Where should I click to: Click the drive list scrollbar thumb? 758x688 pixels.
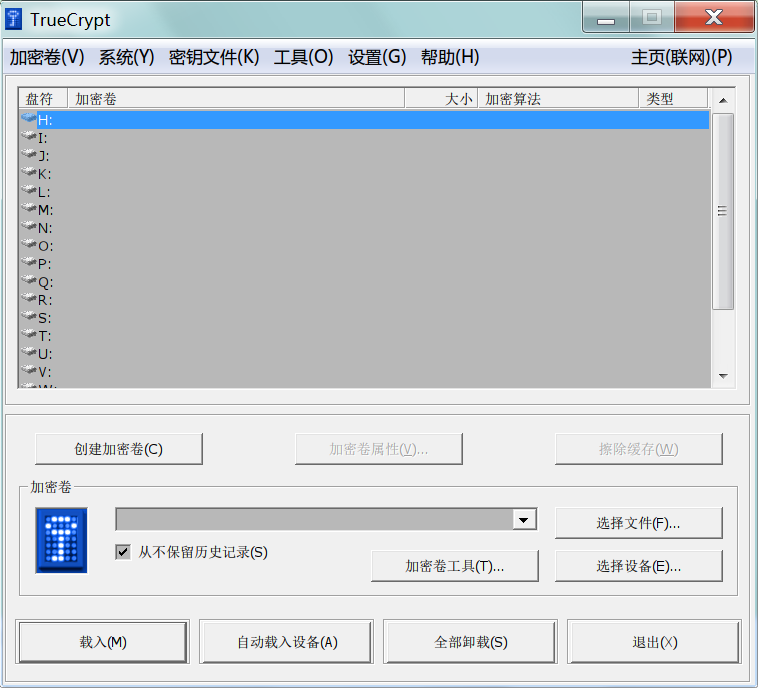click(x=723, y=211)
